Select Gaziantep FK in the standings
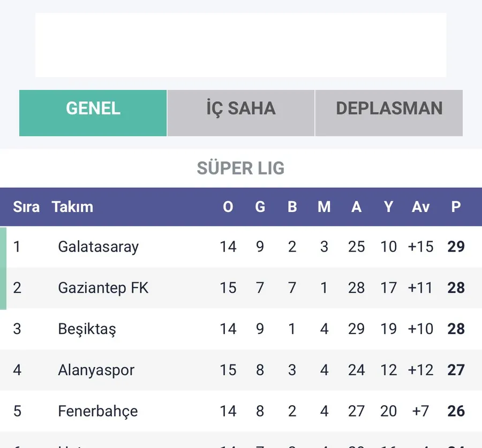This screenshot has height=448, width=482. tap(103, 288)
